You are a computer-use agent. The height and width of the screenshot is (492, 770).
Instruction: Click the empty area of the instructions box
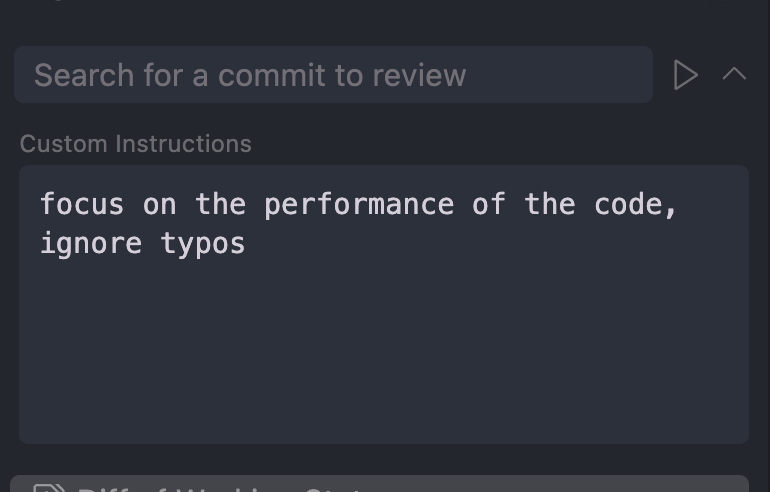383,350
